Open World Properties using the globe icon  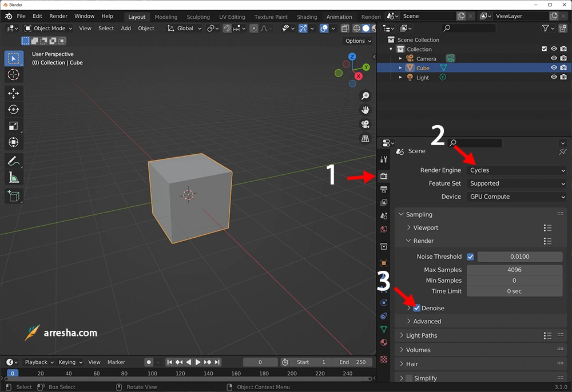pos(384,229)
